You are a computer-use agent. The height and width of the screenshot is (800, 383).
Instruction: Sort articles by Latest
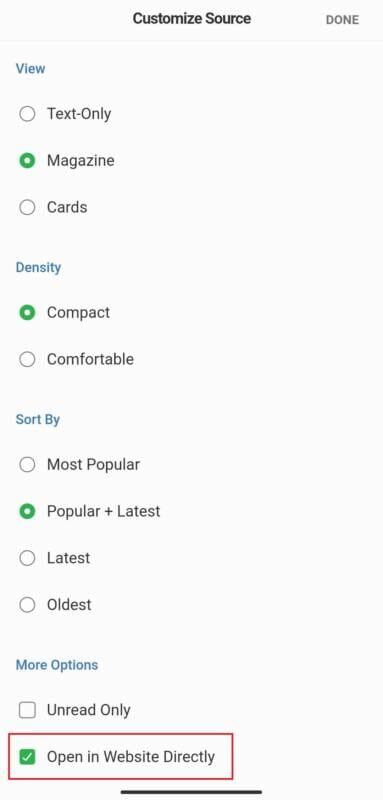(x=27, y=558)
